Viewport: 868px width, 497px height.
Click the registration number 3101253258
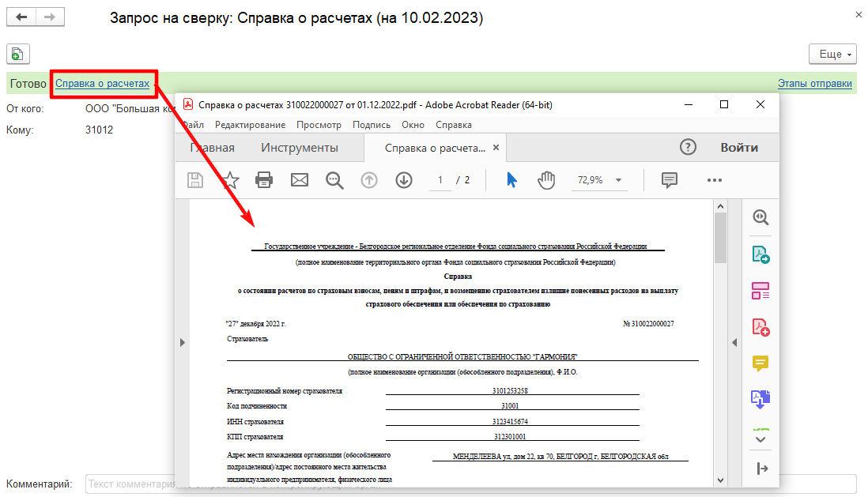tap(510, 391)
